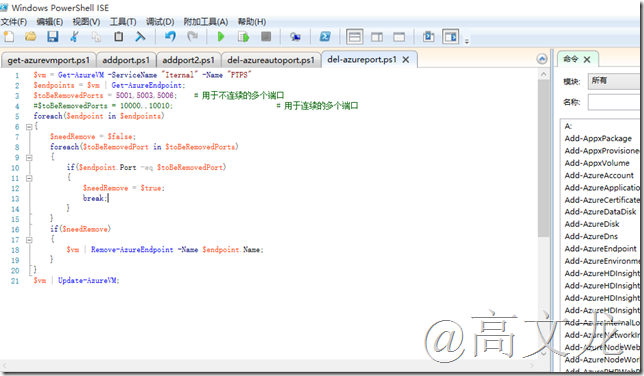Select Add-AppxVolume in command list
Screen dimensions: 644x376
(597, 163)
